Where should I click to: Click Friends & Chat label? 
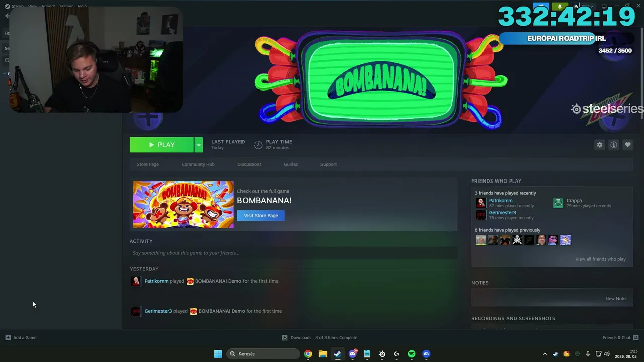[x=617, y=338]
